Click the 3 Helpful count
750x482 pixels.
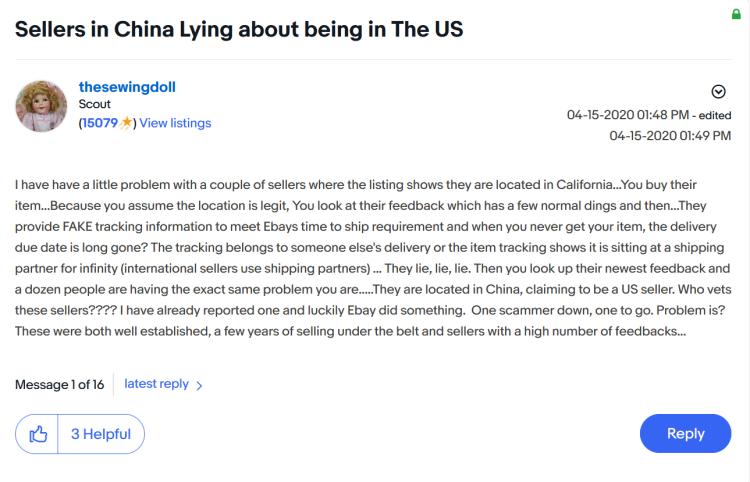[101, 434]
